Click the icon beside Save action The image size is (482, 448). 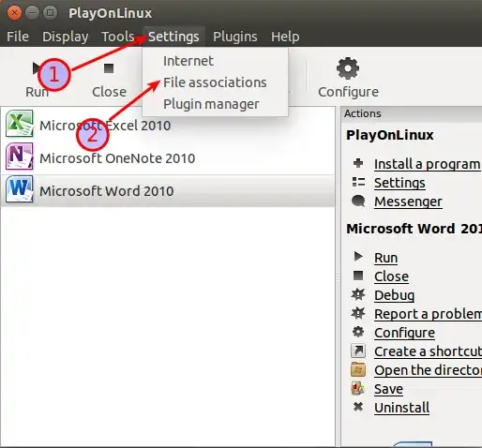[x=358, y=388]
